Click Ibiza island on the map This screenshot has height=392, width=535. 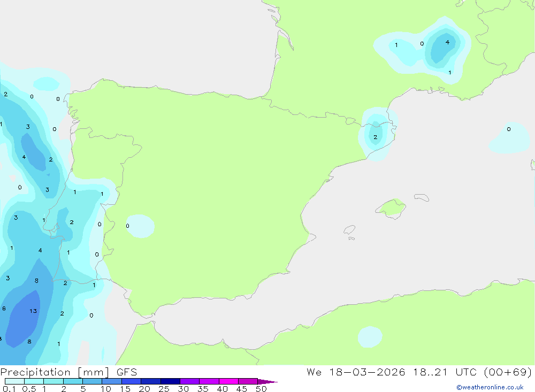coord(349,230)
